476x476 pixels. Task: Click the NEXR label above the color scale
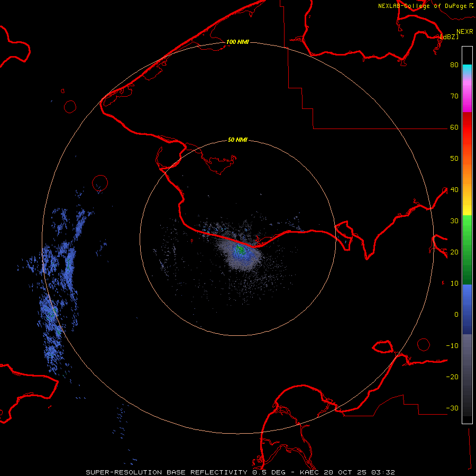465,32
